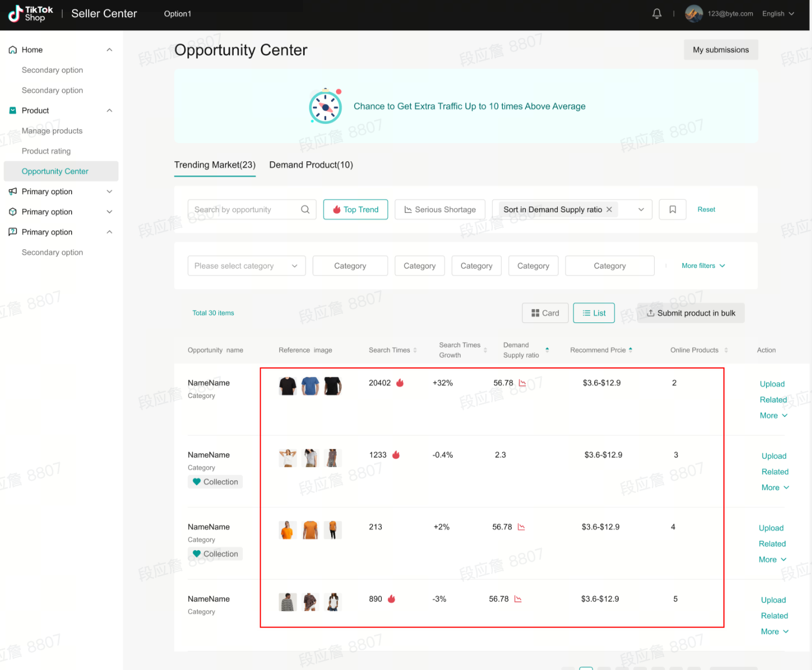Open the English language dropdown
This screenshot has width=812, height=670.
777,14
